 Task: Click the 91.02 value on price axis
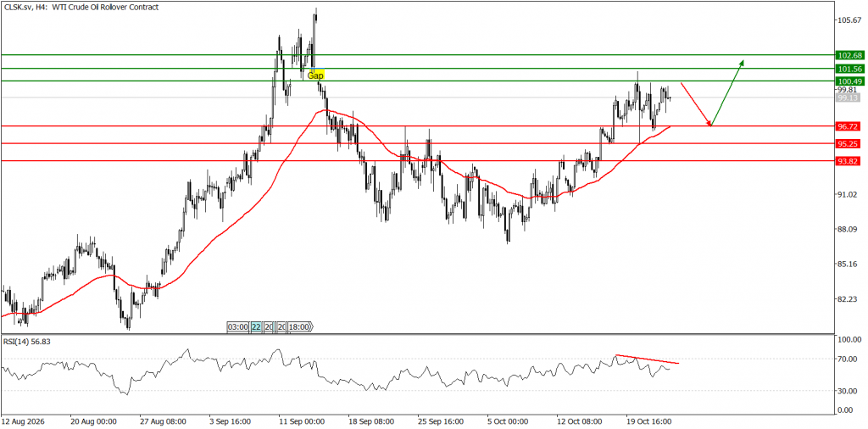[848, 194]
